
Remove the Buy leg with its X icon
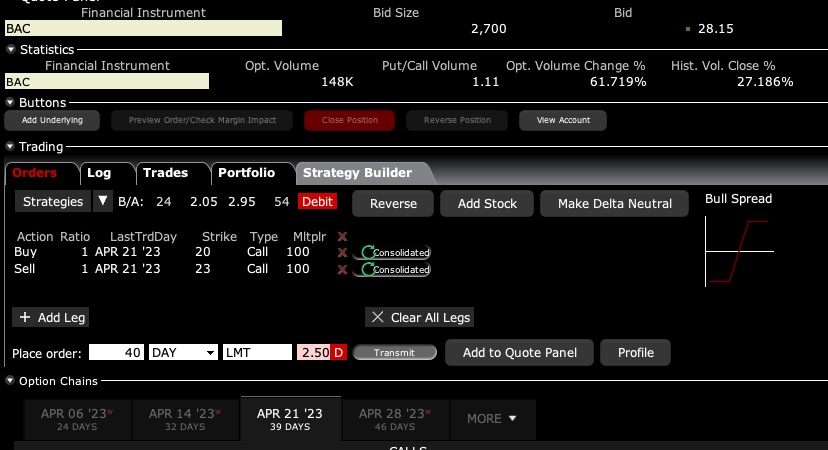[x=343, y=253]
